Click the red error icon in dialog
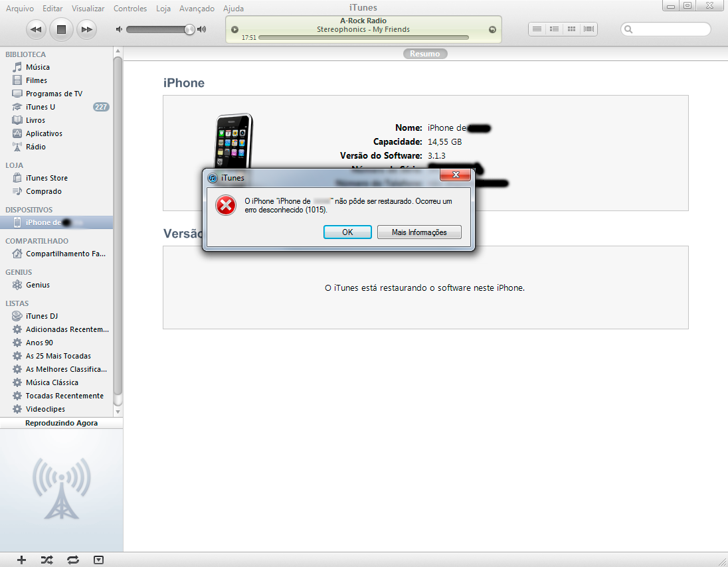The image size is (728, 567). click(226, 206)
